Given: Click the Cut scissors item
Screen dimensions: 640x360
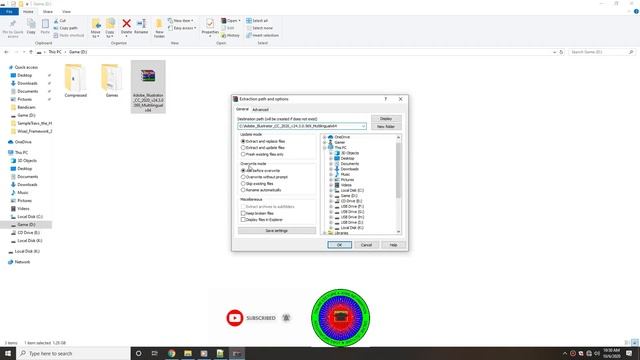Looking at the screenshot, I should 60,20.
